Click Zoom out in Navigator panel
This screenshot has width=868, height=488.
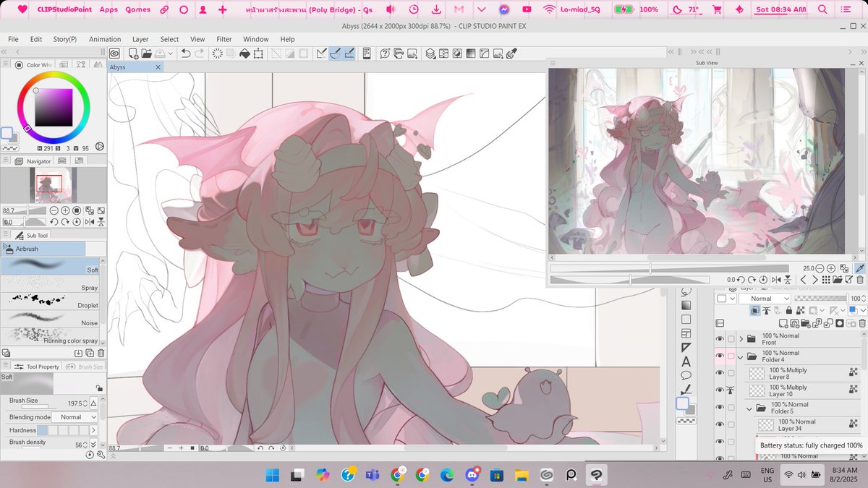(x=54, y=210)
